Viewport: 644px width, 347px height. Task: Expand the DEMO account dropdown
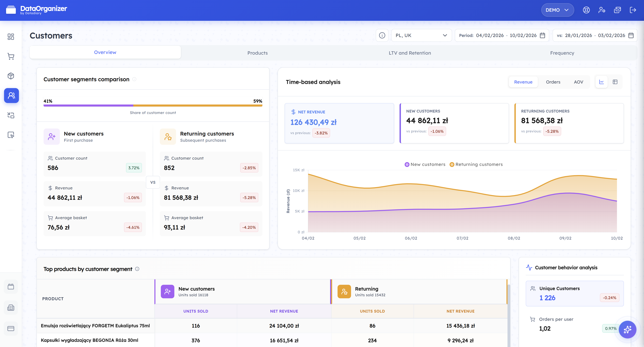click(x=557, y=10)
